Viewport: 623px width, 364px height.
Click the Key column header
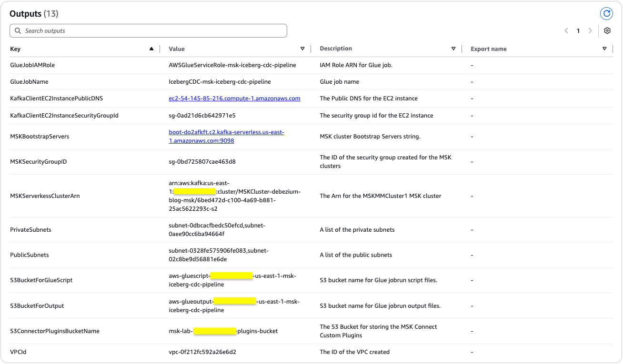[x=15, y=49]
